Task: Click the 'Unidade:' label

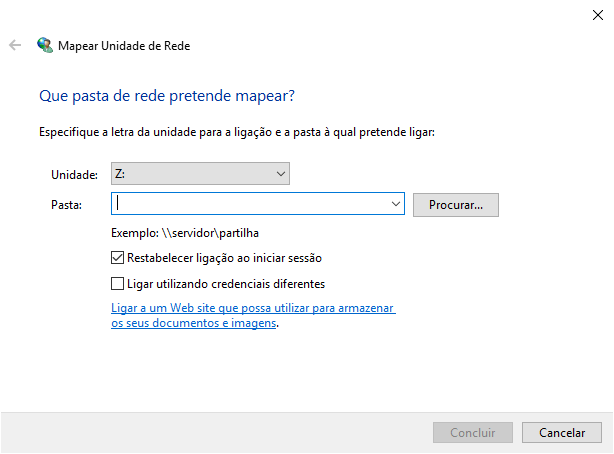Action: (x=74, y=175)
